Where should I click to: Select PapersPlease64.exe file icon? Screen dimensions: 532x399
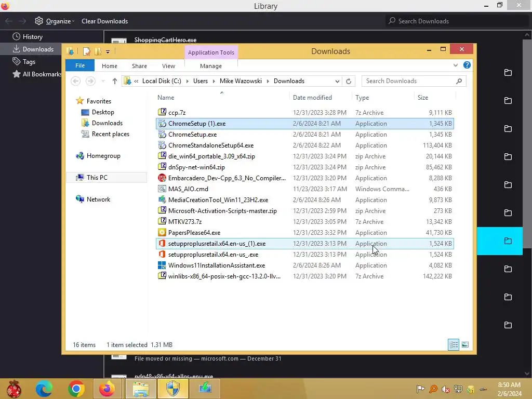coord(162,232)
